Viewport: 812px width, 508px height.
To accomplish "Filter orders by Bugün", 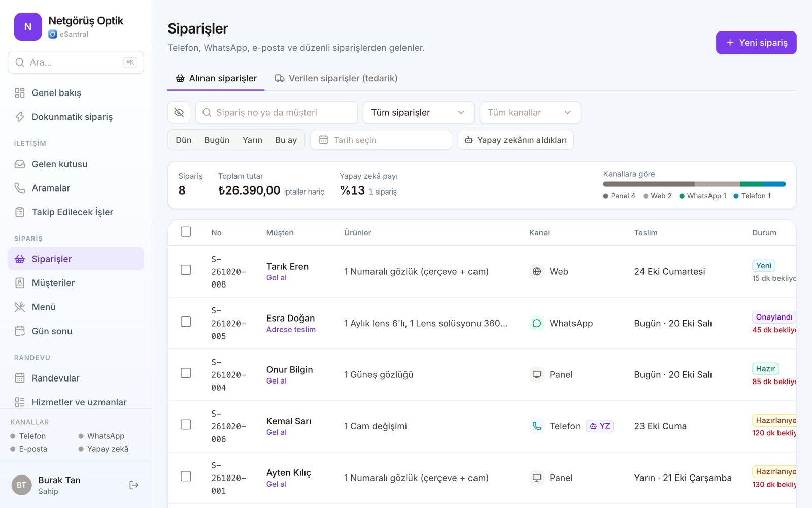I will (217, 140).
